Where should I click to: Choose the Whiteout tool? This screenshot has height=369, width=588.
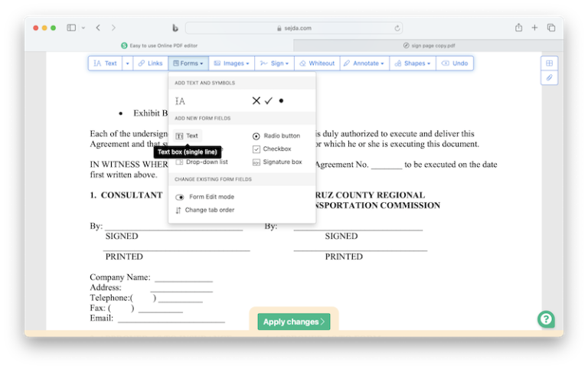(317, 64)
